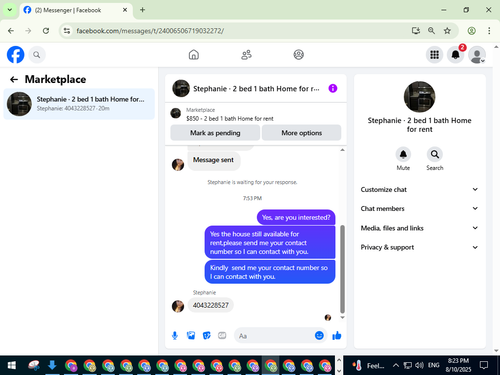Screen dimensions: 500x375
Task: Open the Groups icon in top navigation
Action: pos(298,55)
